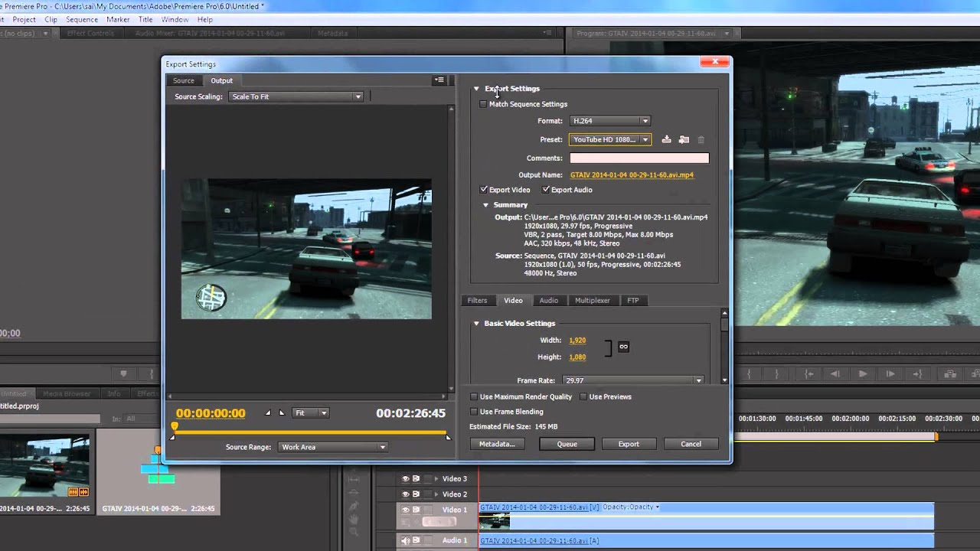
Task: Hide the Video 3 track output
Action: [x=405, y=478]
